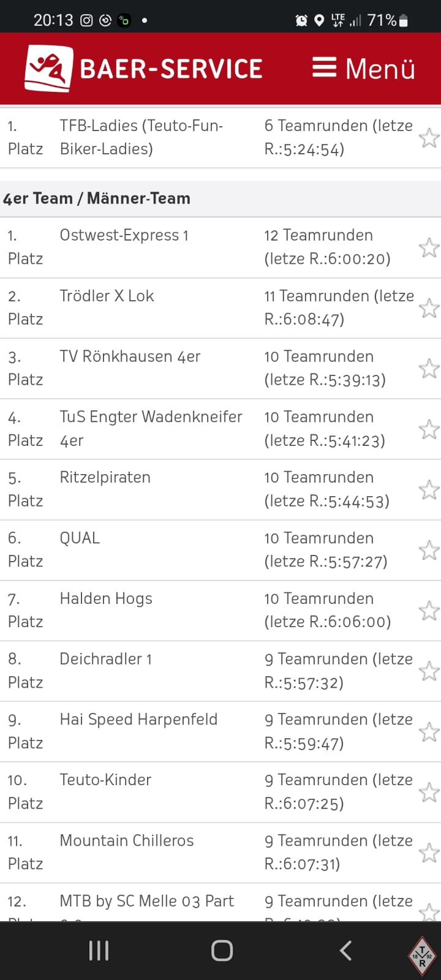
Task: Open the recent apps overview
Action: click(99, 951)
